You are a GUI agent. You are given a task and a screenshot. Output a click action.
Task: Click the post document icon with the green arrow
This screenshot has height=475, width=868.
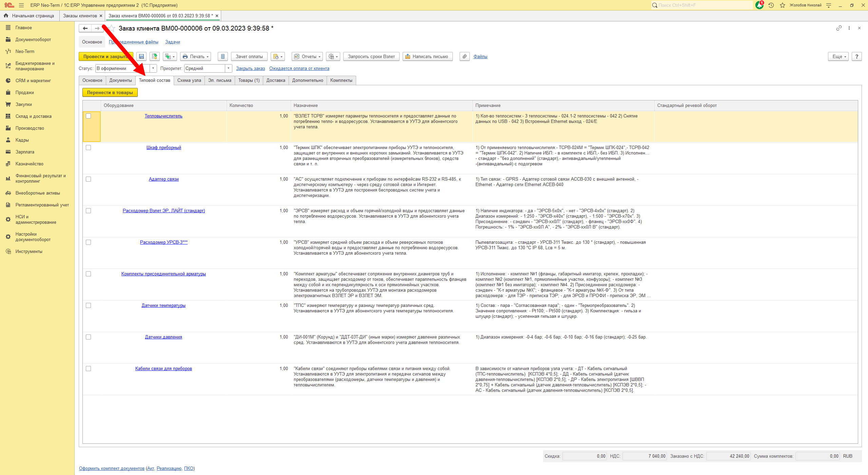[155, 57]
